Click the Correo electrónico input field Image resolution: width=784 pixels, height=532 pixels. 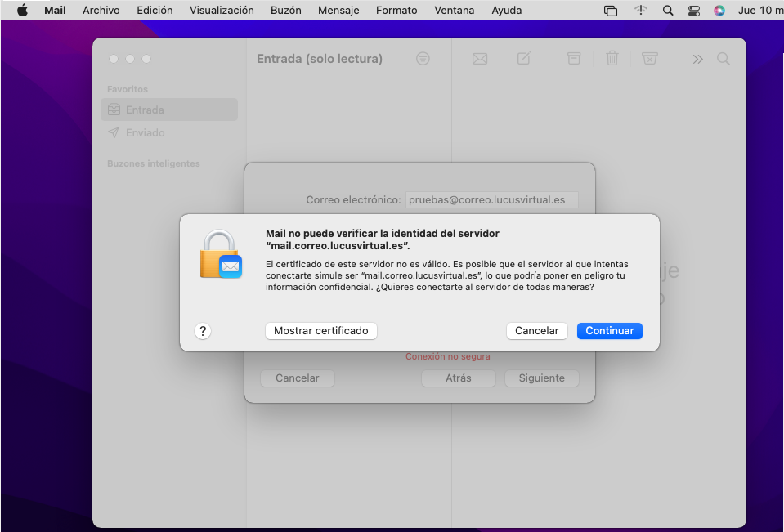coord(492,199)
